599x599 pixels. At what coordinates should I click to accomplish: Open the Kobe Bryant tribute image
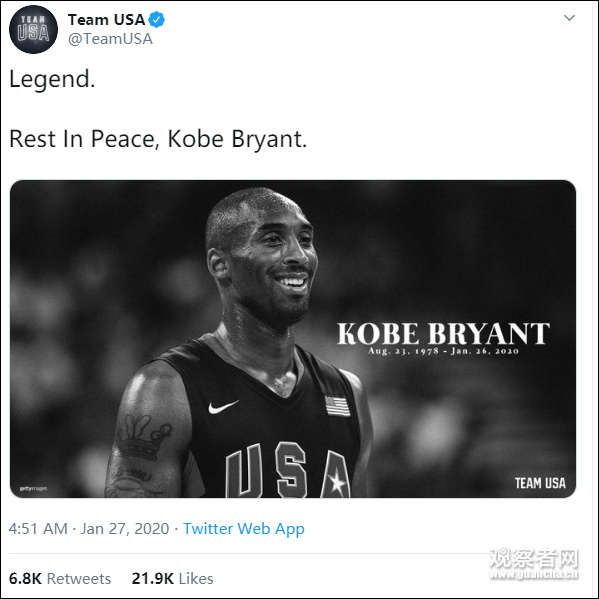pyautogui.click(x=293, y=339)
